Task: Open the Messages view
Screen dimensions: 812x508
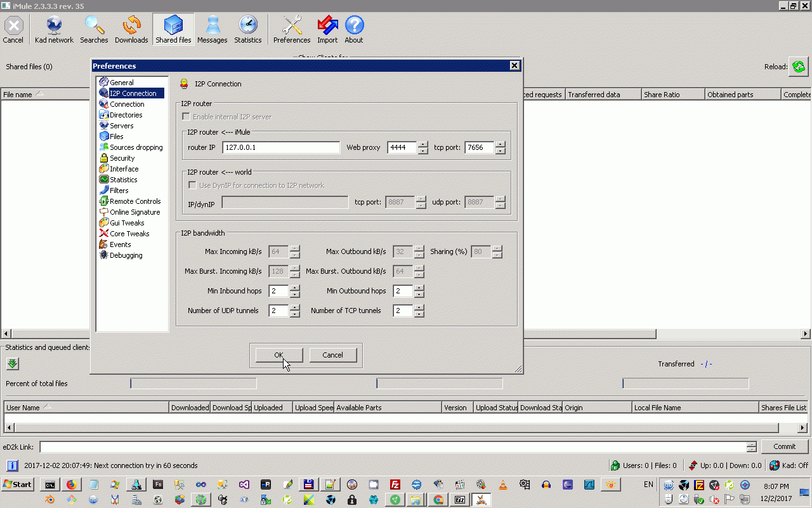Action: point(212,30)
